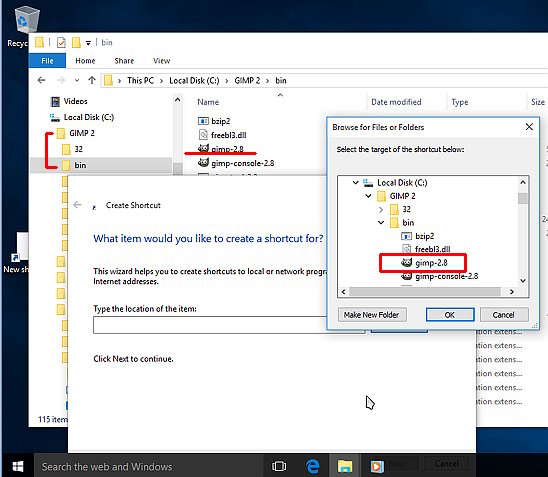Sort files by the Name column header
Viewport: 548px width, 477px height.
[x=208, y=102]
